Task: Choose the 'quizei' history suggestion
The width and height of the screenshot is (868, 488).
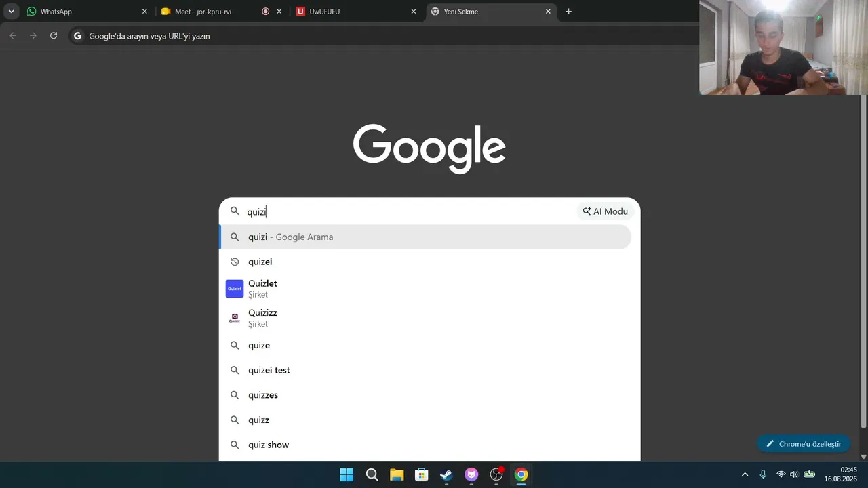Action: (x=426, y=262)
